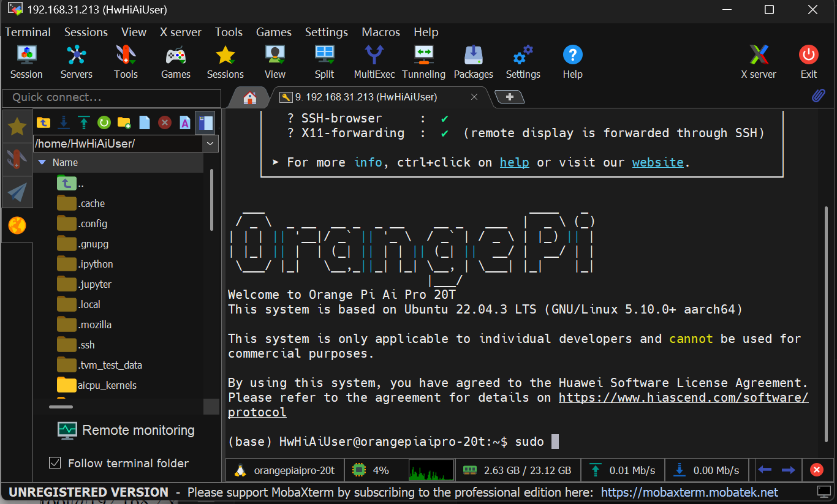837x504 pixels.
Task: Click the Tunneling toolbar icon
Action: pyautogui.click(x=423, y=62)
